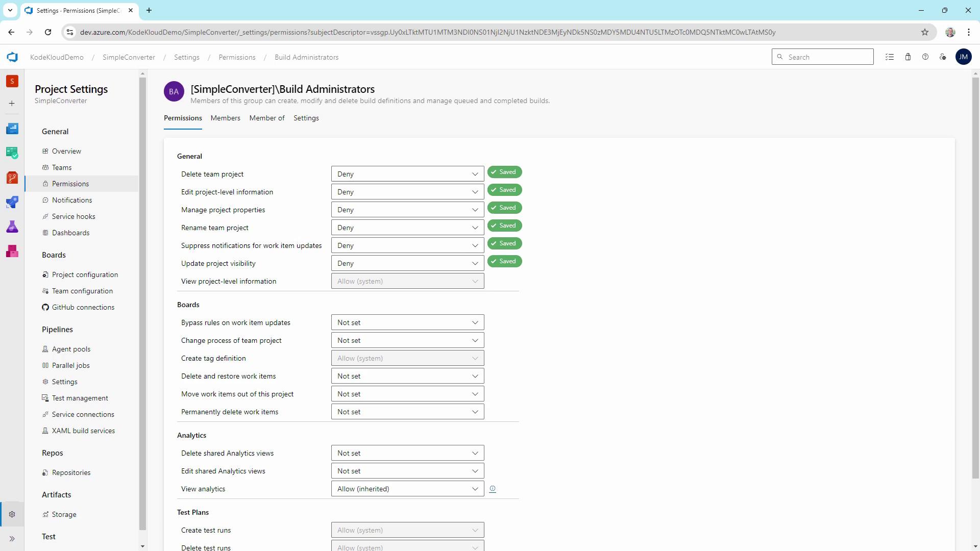
Task: Open Overview hub icon in left rail
Action: click(12, 129)
